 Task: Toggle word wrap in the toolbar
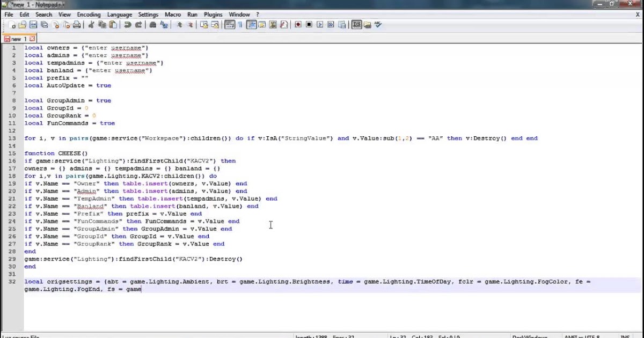(x=229, y=24)
